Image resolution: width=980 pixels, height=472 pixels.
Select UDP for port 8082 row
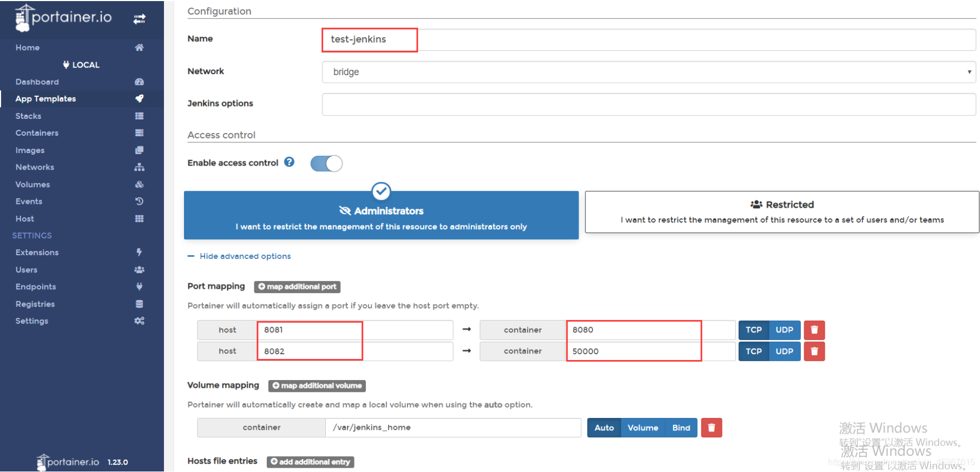(784, 351)
